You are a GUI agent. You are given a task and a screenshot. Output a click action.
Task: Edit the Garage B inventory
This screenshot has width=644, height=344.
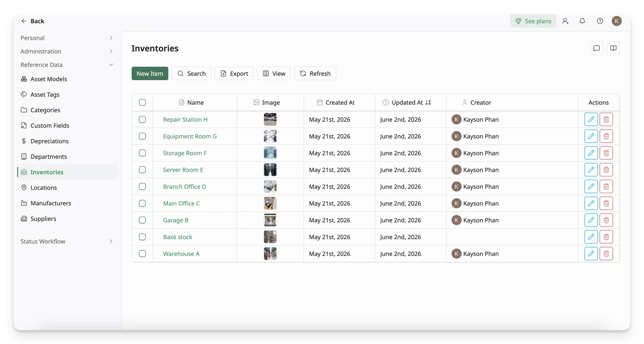[591, 220]
